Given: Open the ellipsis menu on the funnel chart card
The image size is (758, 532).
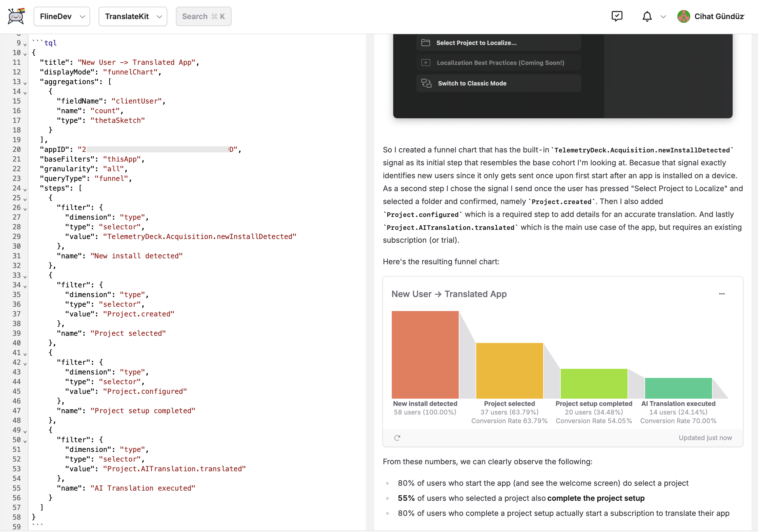Looking at the screenshot, I should [x=722, y=294].
